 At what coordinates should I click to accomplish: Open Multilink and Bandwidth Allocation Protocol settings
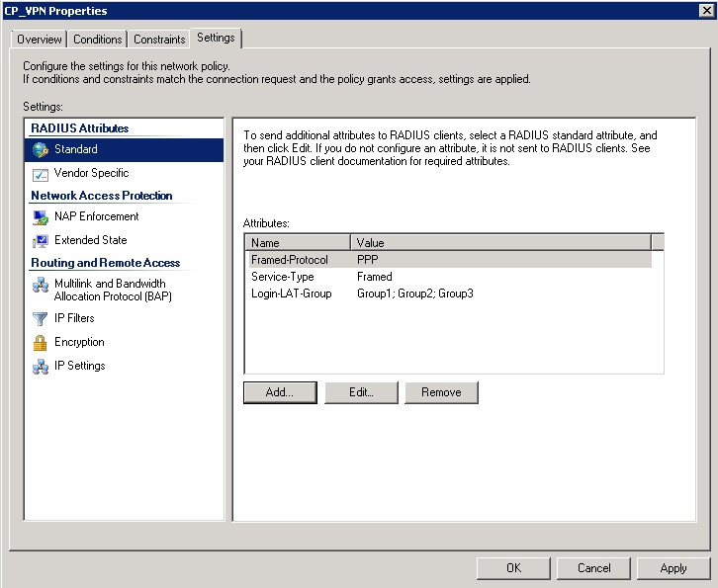pyautogui.click(x=124, y=291)
